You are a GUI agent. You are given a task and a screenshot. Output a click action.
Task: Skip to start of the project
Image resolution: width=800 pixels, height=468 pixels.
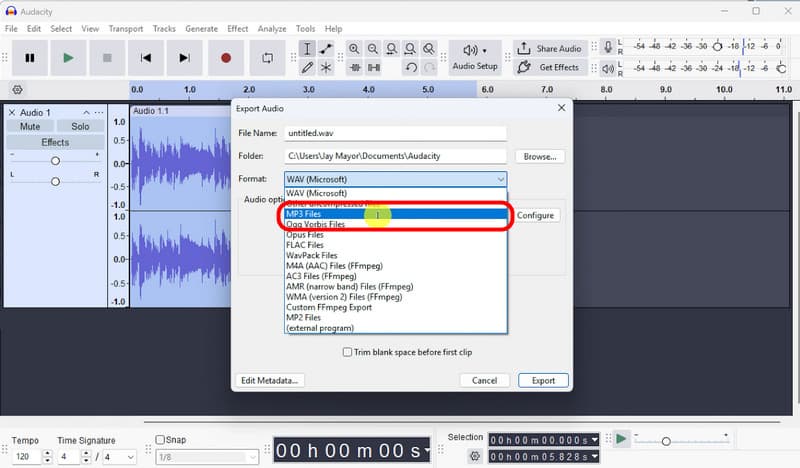pos(146,58)
